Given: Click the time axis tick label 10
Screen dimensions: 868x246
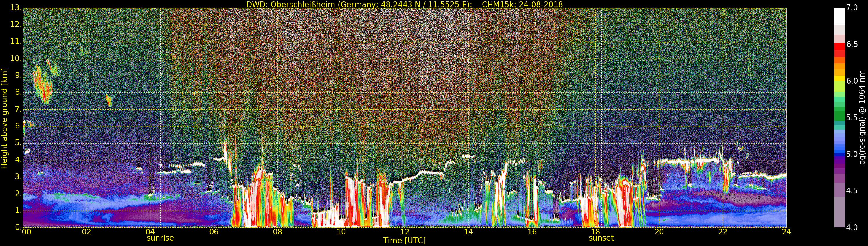Looking at the screenshot, I should 341,232.
